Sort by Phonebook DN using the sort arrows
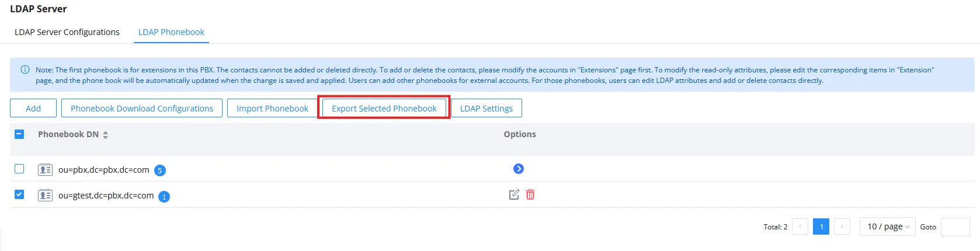The height and width of the screenshot is (251, 980). click(x=106, y=135)
